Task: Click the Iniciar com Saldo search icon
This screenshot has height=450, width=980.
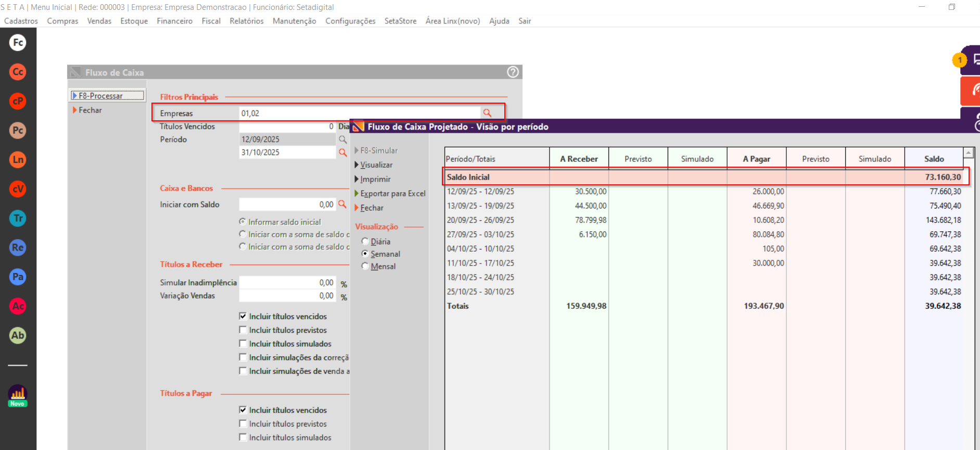Action: [342, 204]
